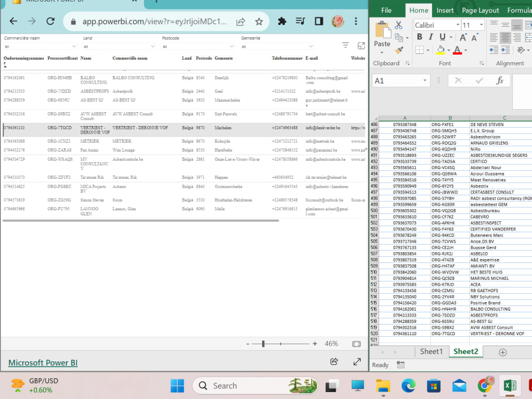Click Power BI share icon at bottom
532x399 pixels.
coord(334,361)
